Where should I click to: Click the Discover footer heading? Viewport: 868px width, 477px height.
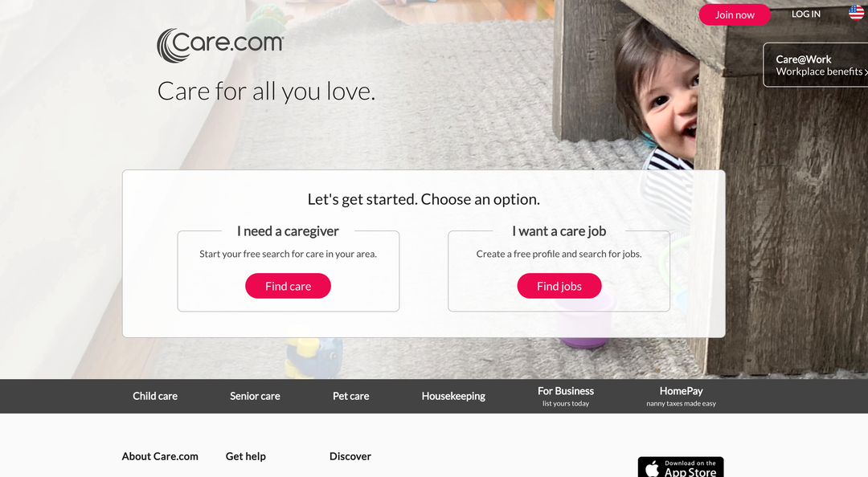350,457
